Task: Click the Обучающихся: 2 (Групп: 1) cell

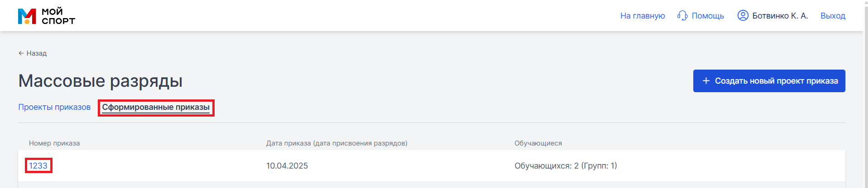Action: coord(566,166)
